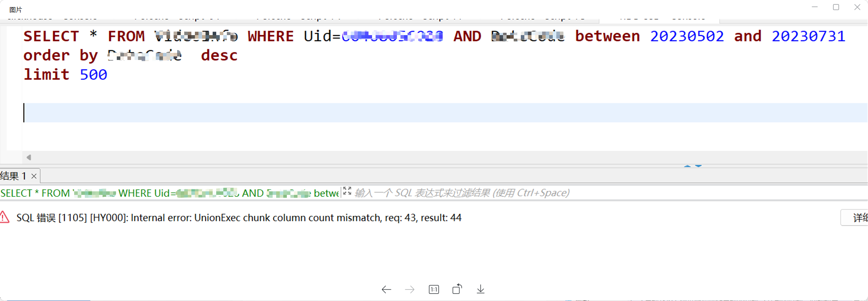This screenshot has width=868, height=301.
Task: Click the small down arrow on the panel divider
Action: click(698, 166)
